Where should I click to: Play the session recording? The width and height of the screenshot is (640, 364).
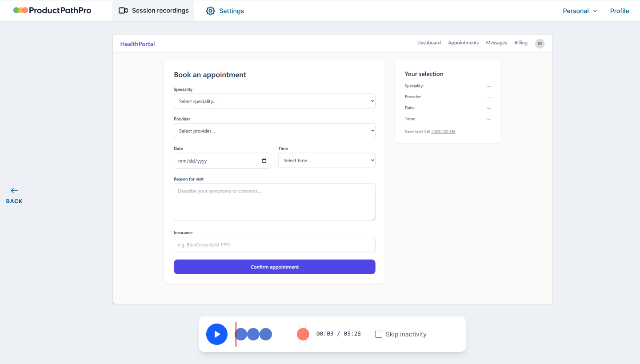(217, 334)
